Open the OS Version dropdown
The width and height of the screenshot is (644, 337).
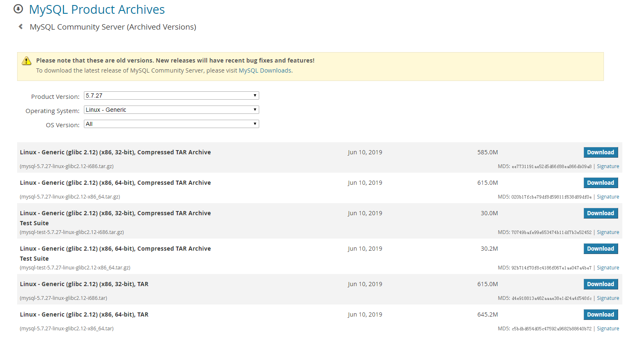click(171, 124)
